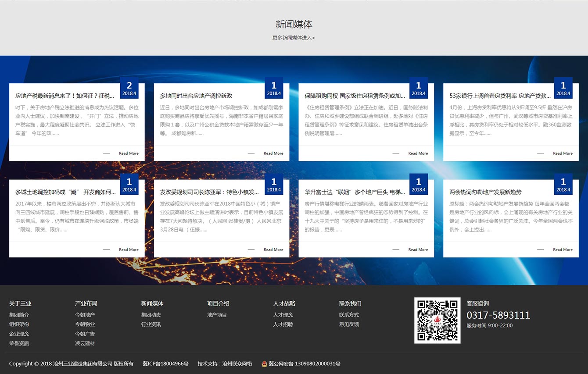
Task: Open 冀公网安备 13090802000031号 link
Action: tap(305, 364)
